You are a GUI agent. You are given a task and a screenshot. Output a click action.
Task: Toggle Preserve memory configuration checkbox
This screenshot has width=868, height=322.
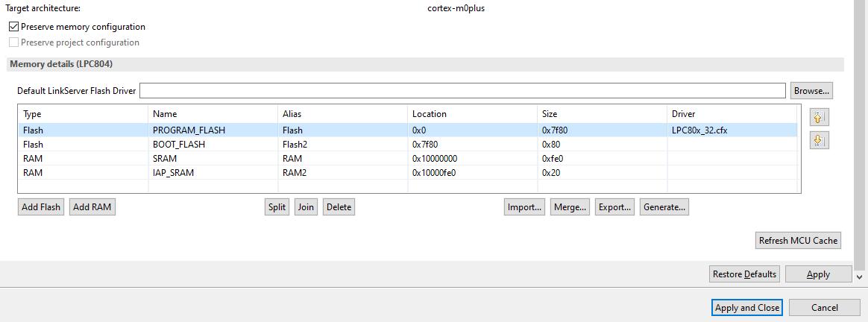point(14,27)
